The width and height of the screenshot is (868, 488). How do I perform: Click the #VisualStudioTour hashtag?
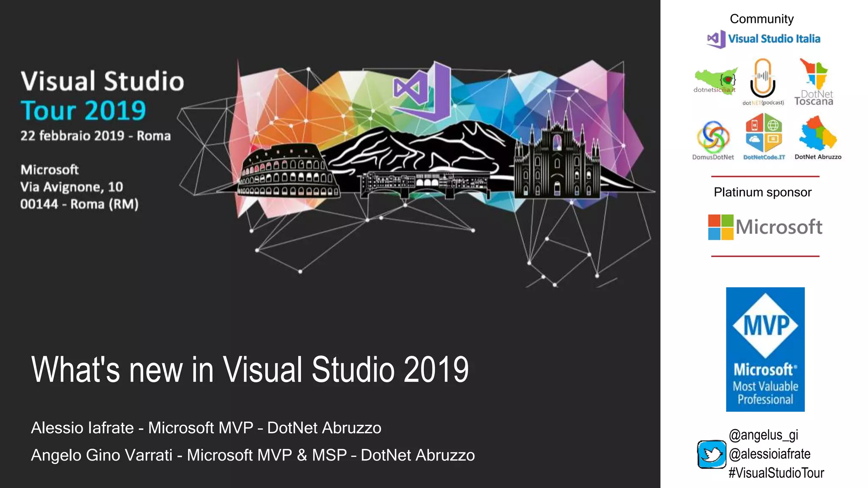776,473
